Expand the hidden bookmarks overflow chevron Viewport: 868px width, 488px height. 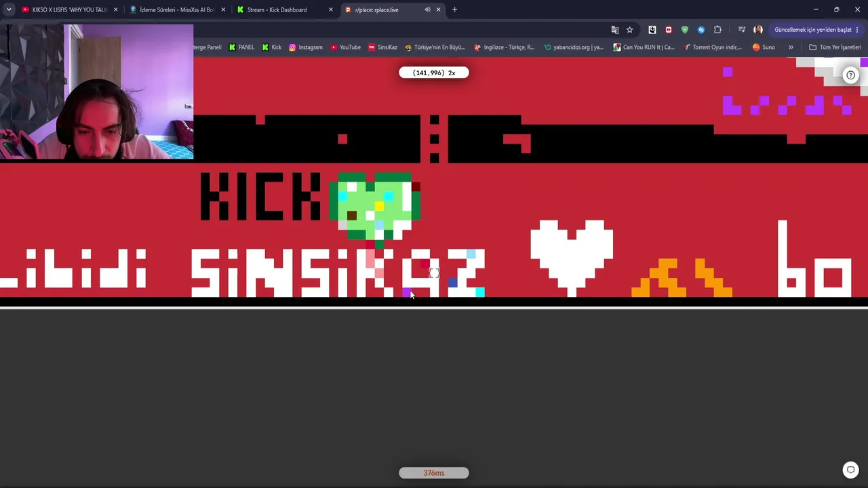[791, 47]
